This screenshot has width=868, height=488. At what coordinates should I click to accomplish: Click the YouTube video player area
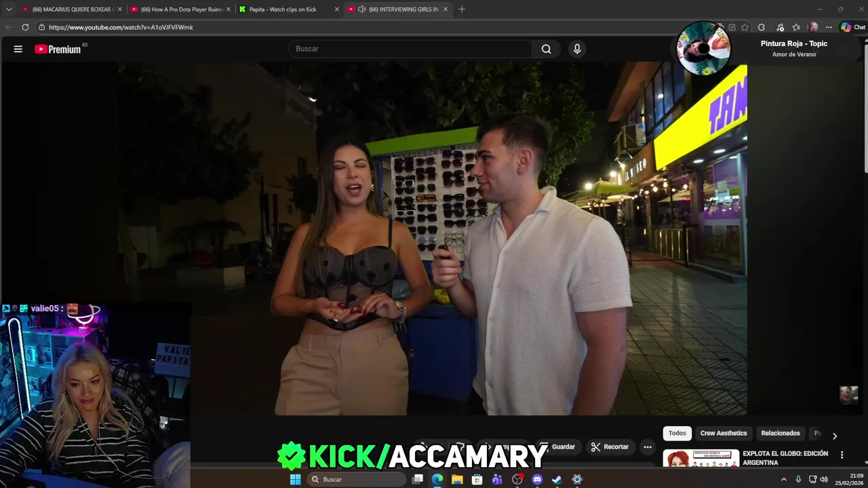434,239
